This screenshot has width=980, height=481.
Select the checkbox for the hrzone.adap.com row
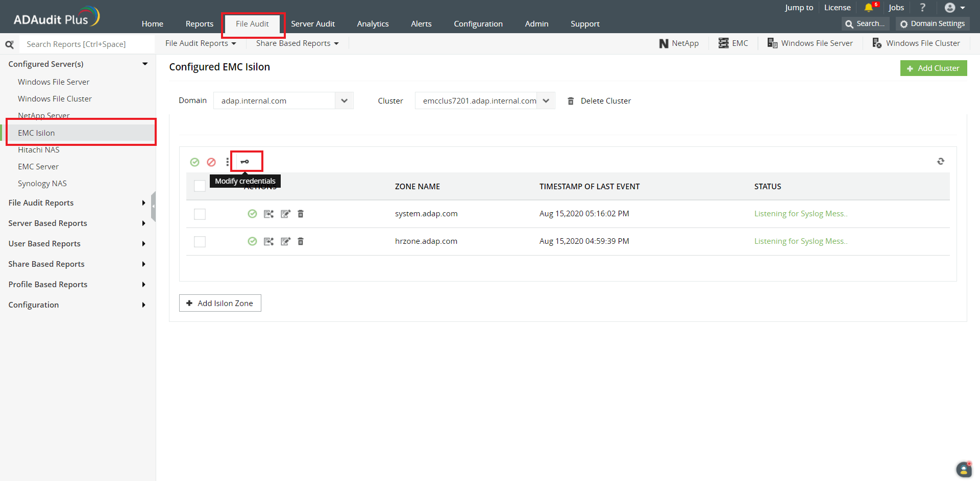(x=200, y=241)
